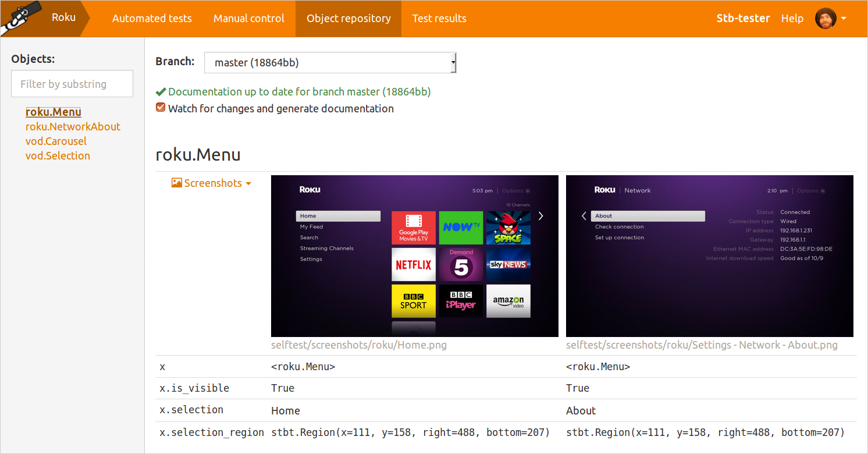This screenshot has height=454, width=868.
Task: Expand the Screenshots dropdown
Action: pyautogui.click(x=212, y=183)
